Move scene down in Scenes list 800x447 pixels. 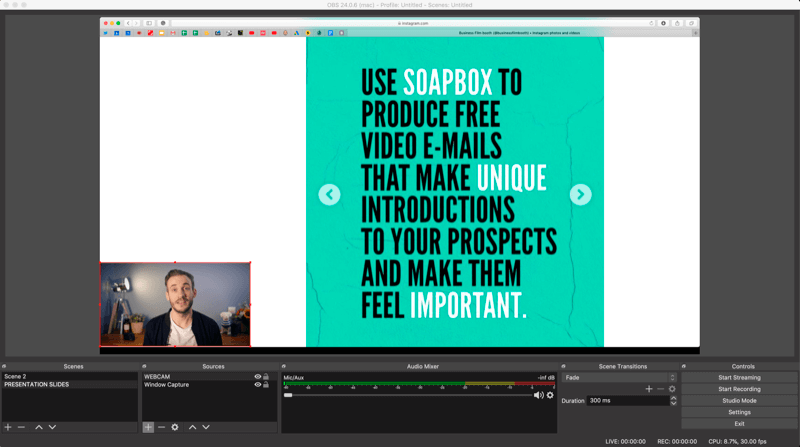(x=52, y=427)
